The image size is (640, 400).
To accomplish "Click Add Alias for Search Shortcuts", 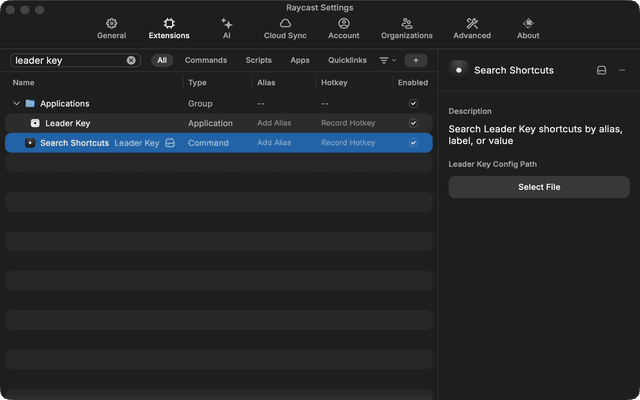I will pyautogui.click(x=274, y=143).
